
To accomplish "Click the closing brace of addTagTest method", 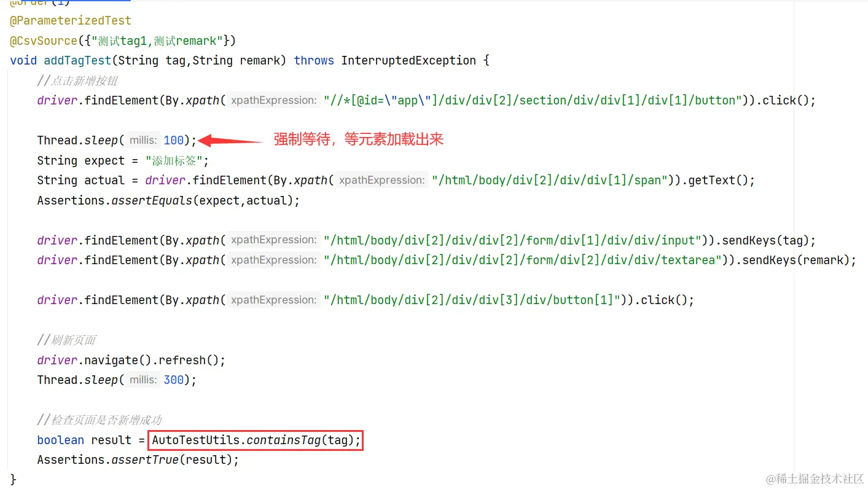I will point(14,479).
